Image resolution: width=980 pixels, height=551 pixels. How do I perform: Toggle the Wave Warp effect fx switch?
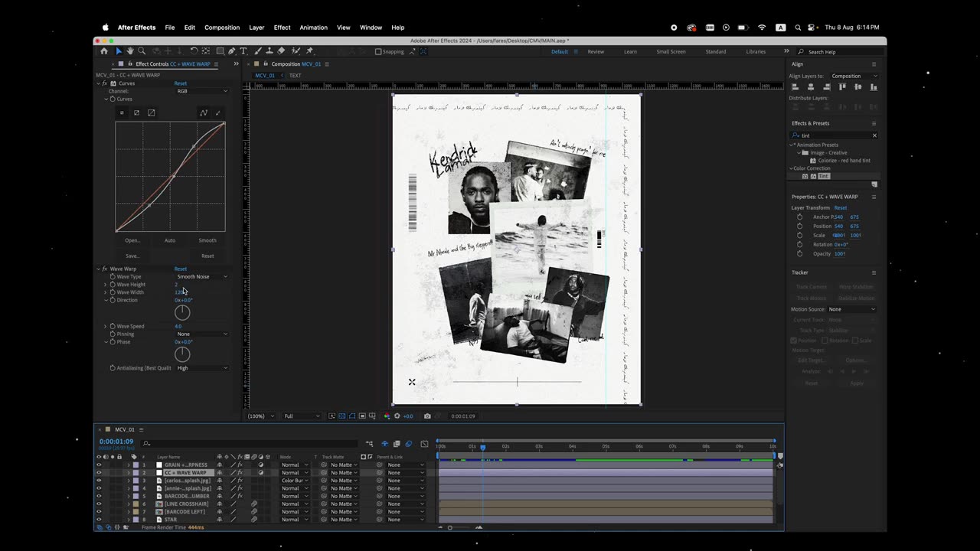105,269
